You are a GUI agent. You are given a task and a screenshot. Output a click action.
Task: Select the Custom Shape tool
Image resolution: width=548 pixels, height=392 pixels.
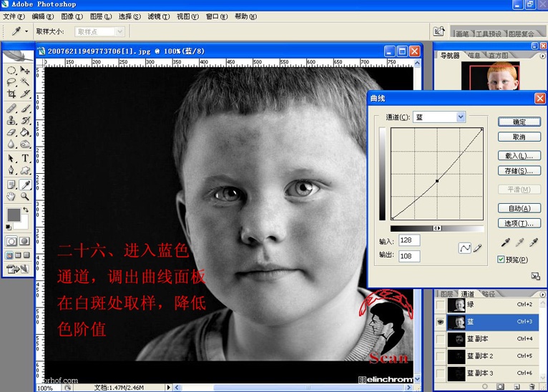coord(25,170)
